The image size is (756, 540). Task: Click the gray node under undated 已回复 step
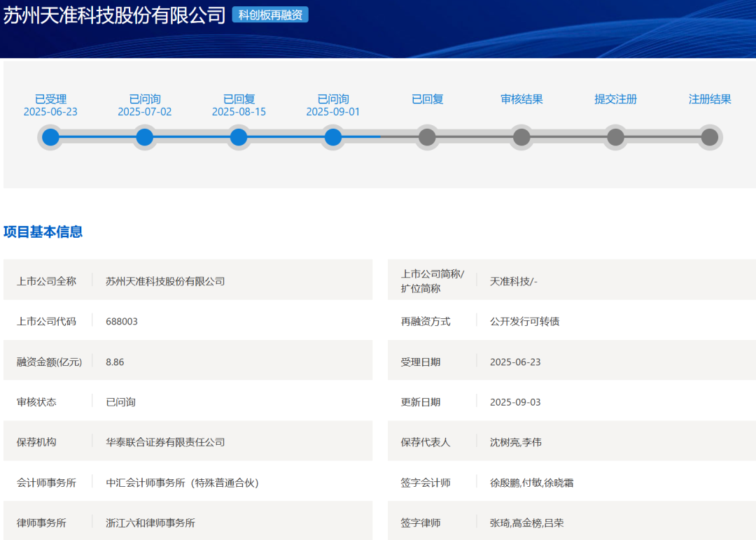(427, 137)
